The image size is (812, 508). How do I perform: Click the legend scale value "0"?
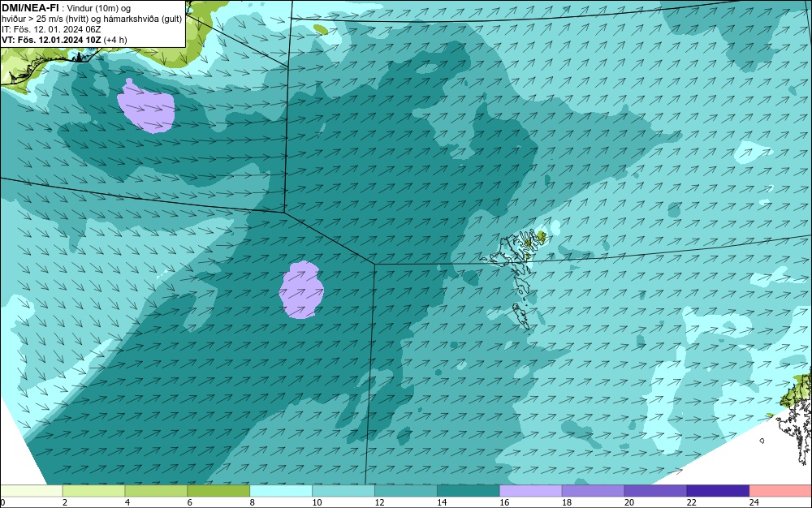(x=2, y=502)
